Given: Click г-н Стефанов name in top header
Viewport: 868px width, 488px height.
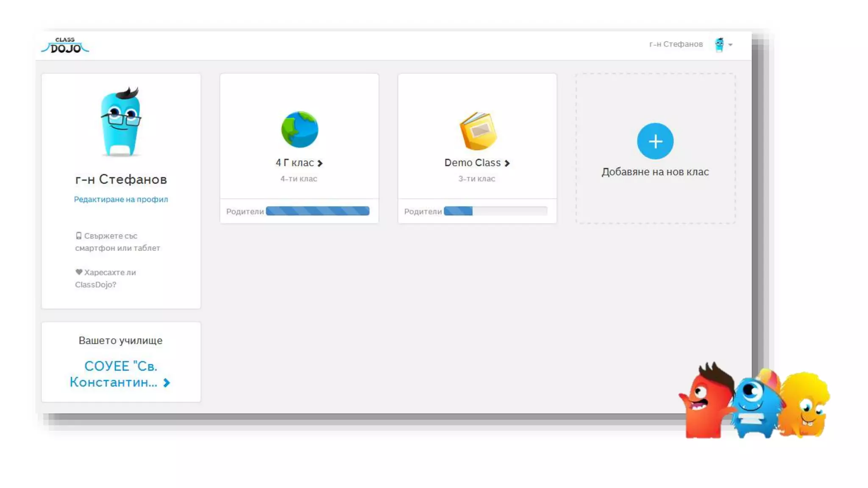Looking at the screenshot, I should coord(676,44).
